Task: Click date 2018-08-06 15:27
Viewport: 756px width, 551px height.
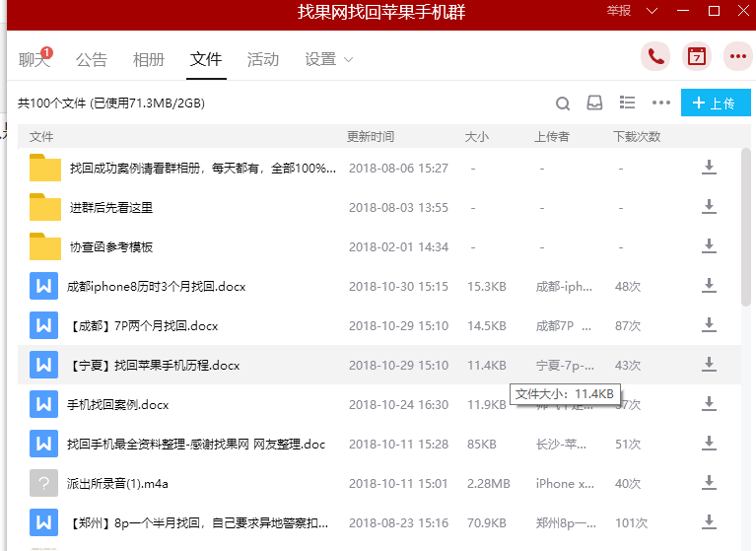Action: [398, 169]
